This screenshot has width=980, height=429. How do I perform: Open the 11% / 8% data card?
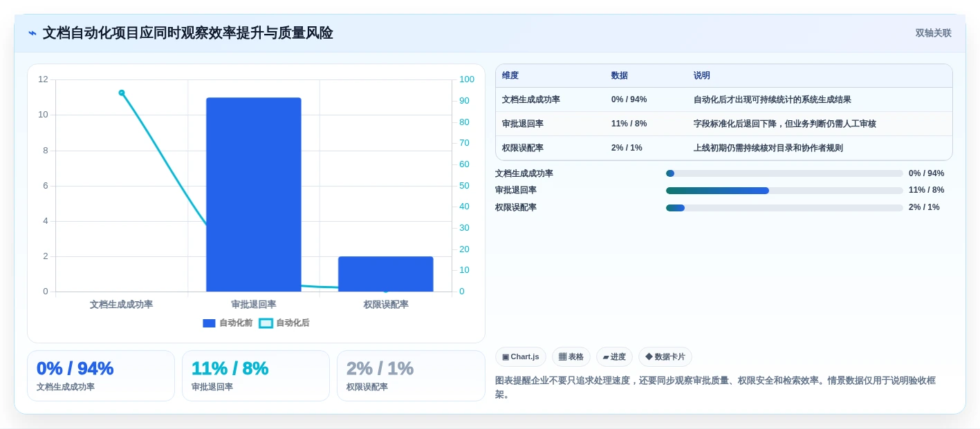(256, 376)
